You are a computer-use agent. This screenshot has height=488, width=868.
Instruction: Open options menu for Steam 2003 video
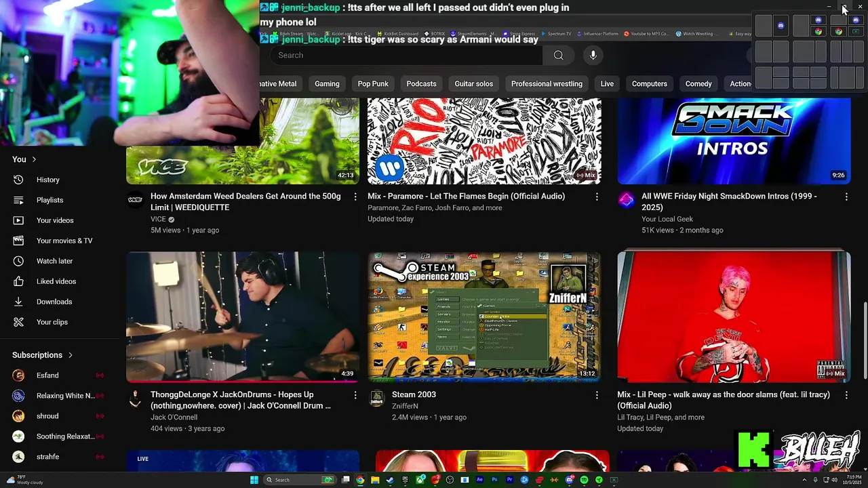click(597, 394)
